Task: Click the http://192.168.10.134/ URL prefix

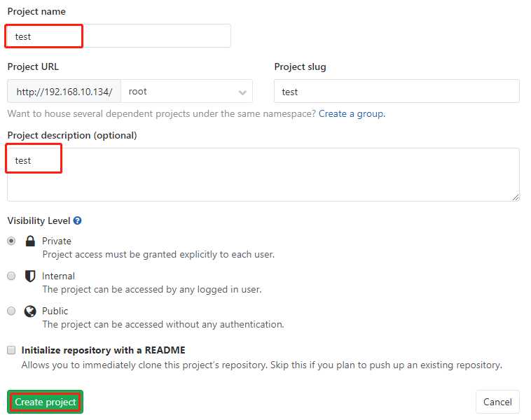Action: click(x=64, y=92)
